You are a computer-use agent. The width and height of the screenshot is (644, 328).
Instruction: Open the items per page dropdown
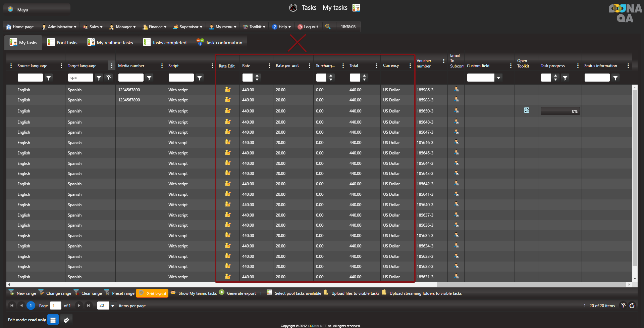pyautogui.click(x=113, y=306)
